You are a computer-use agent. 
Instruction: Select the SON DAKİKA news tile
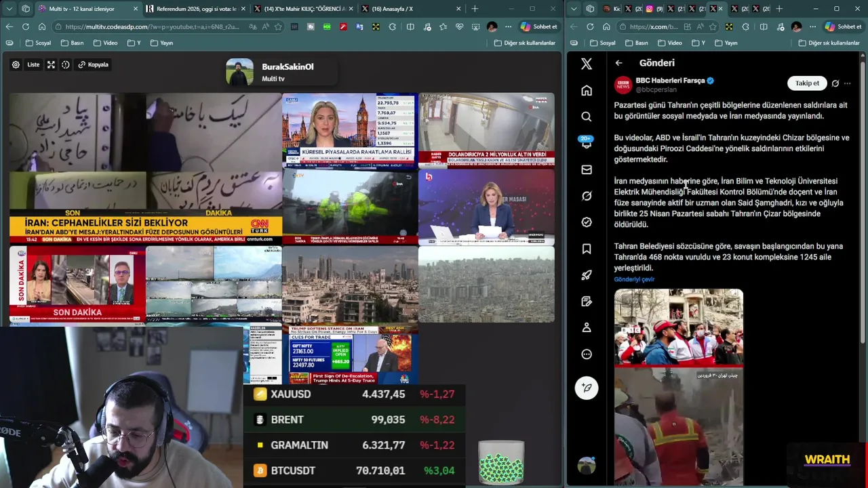click(77, 284)
